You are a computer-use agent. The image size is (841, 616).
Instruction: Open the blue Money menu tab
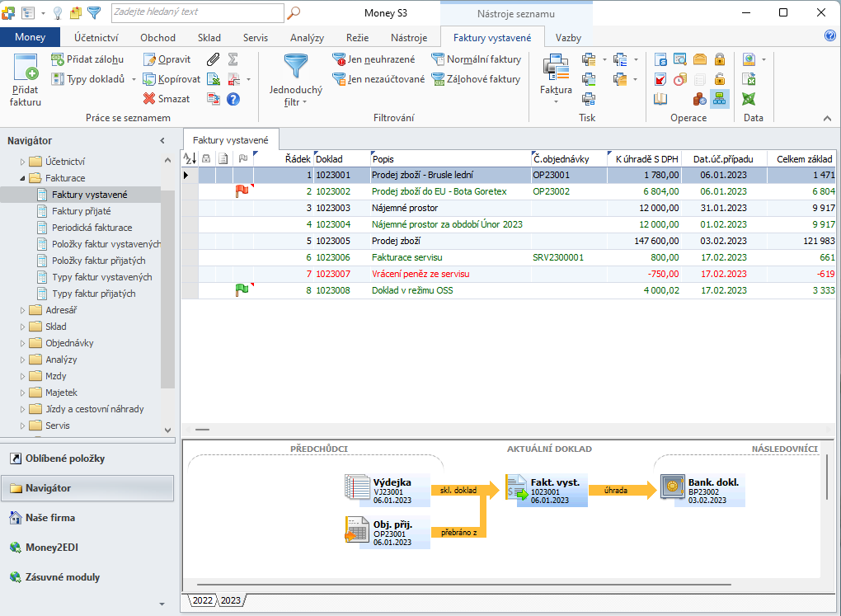(30, 37)
